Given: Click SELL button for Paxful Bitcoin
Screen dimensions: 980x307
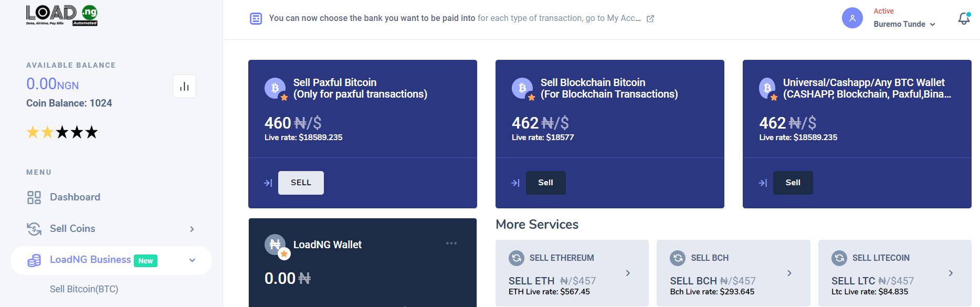Looking at the screenshot, I should click(x=301, y=183).
